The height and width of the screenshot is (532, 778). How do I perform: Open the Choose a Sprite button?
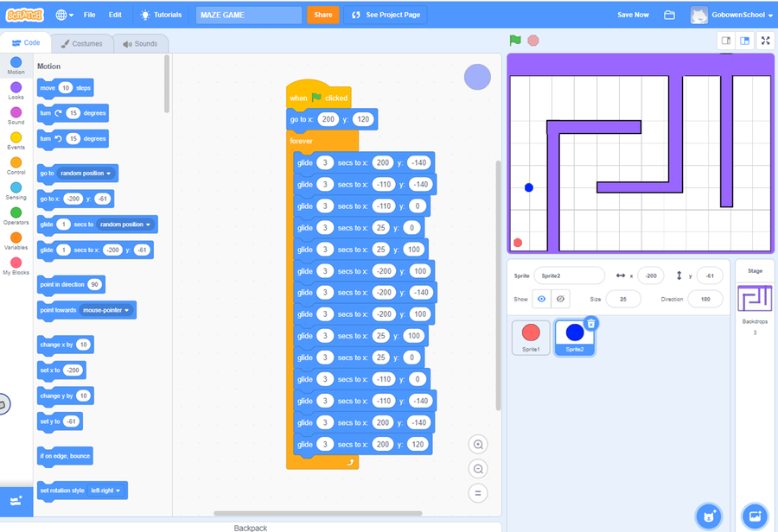[709, 516]
